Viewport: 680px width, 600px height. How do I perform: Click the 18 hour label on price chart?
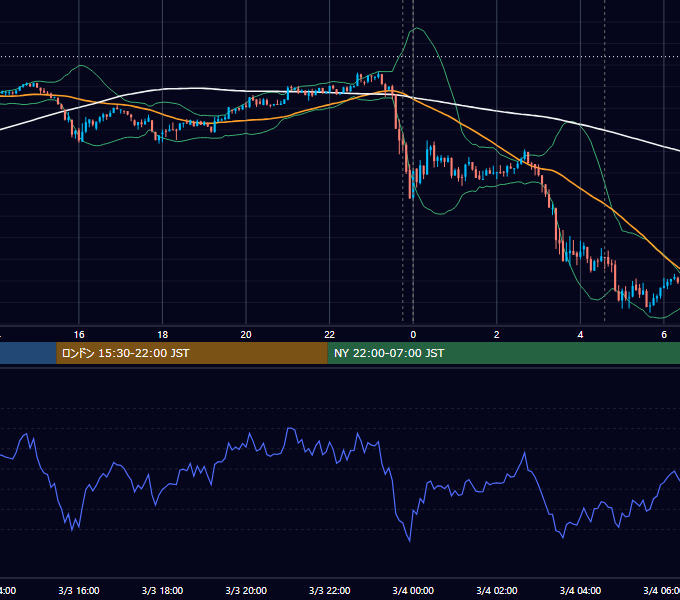point(163,335)
